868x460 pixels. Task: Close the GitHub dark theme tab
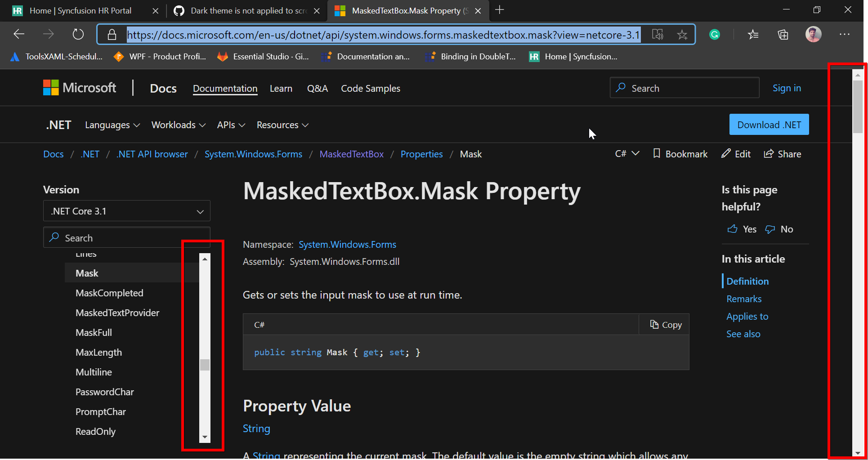(x=317, y=11)
